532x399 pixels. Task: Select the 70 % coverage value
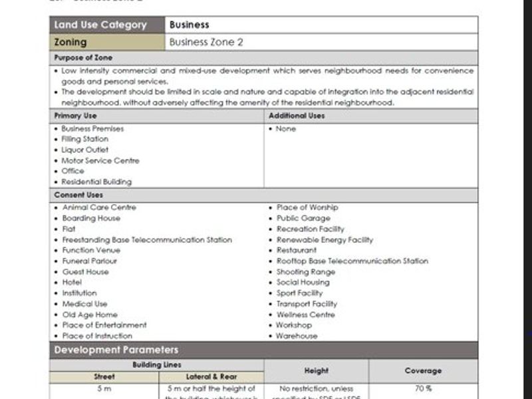point(423,388)
